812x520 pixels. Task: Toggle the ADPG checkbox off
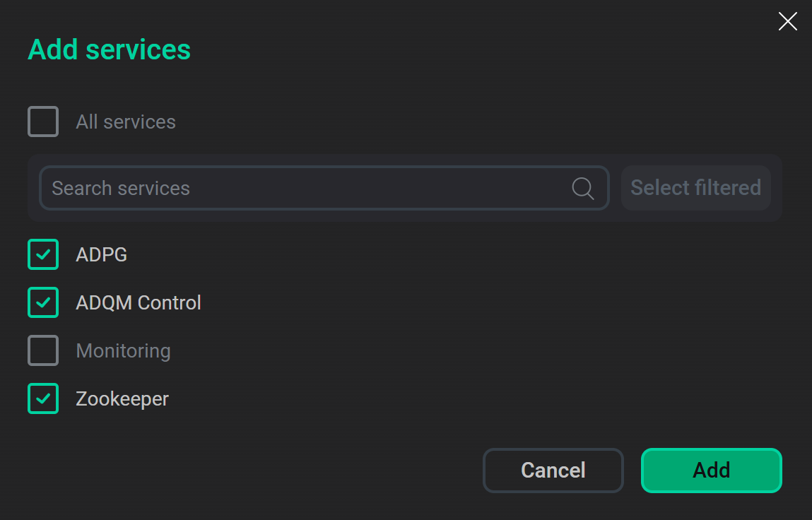click(43, 254)
